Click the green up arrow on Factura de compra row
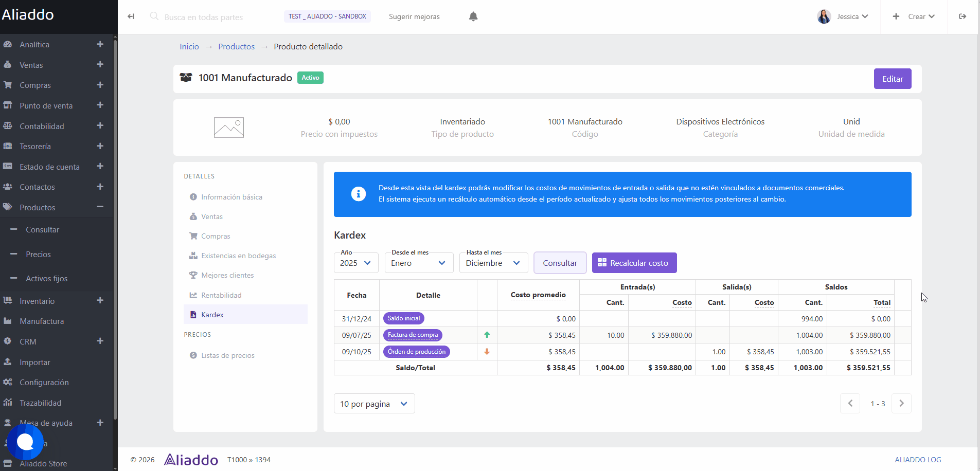Screen dimensions: 980x471 coord(487,335)
